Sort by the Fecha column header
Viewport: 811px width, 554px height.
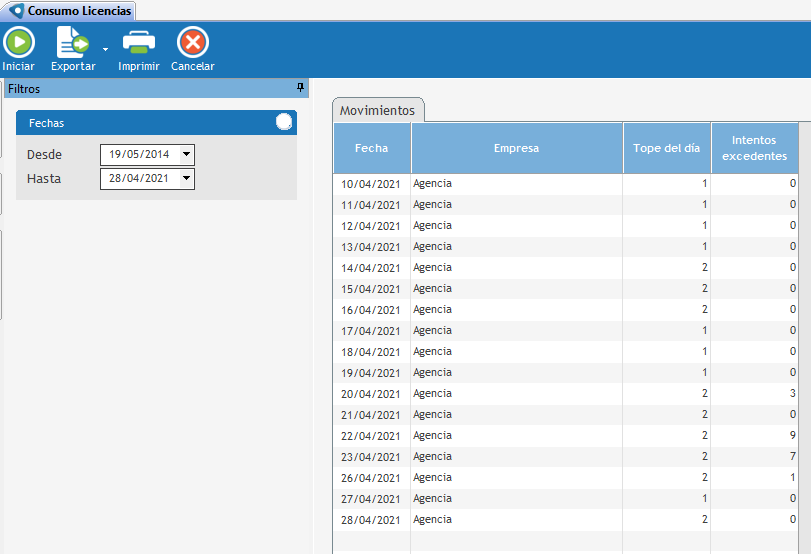[371, 148]
